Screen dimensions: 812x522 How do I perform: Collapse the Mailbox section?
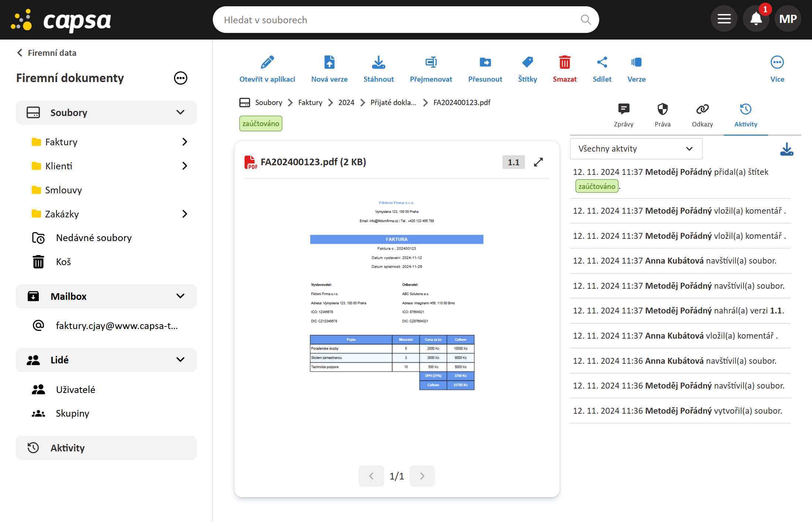(180, 296)
